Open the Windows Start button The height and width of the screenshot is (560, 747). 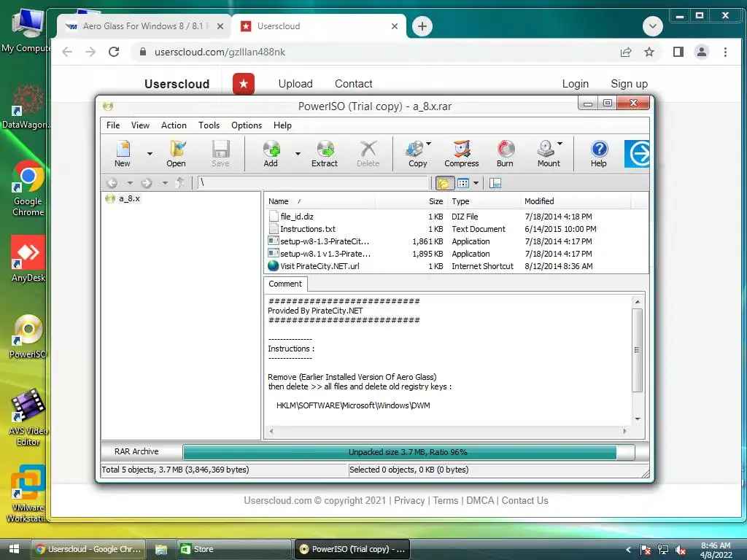click(14, 549)
